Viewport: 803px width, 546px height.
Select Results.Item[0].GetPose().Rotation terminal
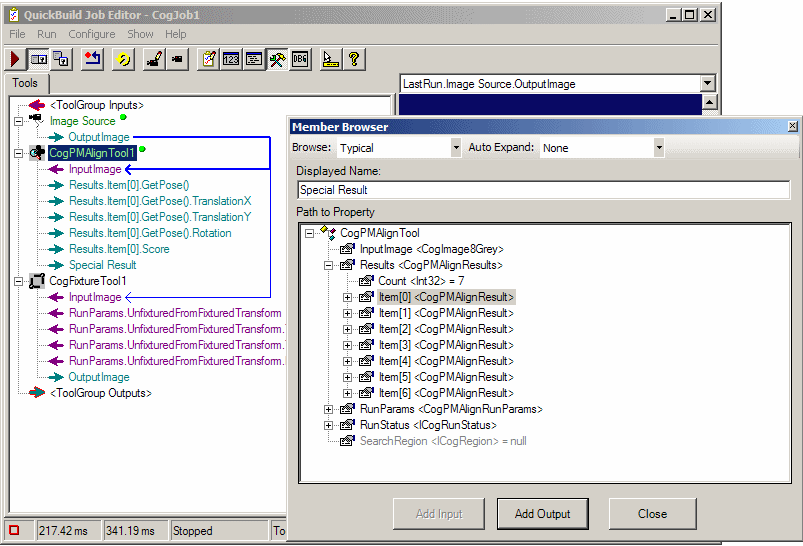pos(150,233)
